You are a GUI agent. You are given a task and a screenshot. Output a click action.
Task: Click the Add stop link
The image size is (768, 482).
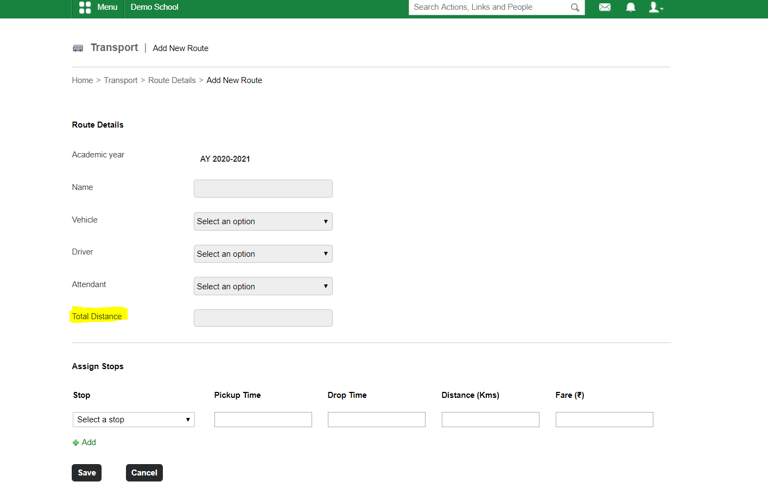pyautogui.click(x=89, y=442)
